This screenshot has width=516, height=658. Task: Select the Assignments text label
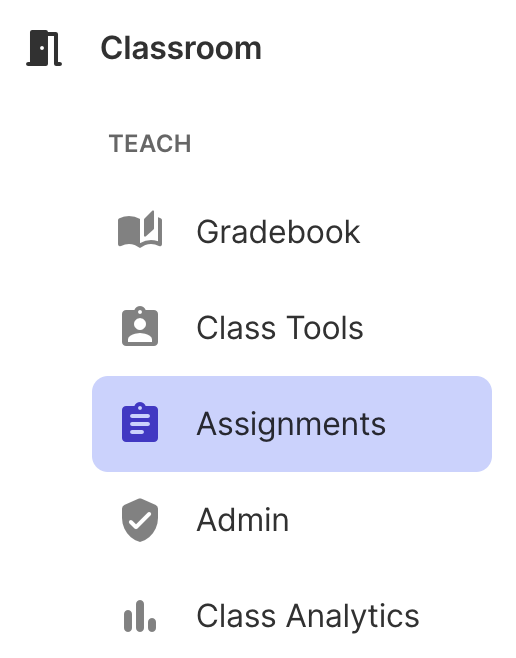point(291,424)
